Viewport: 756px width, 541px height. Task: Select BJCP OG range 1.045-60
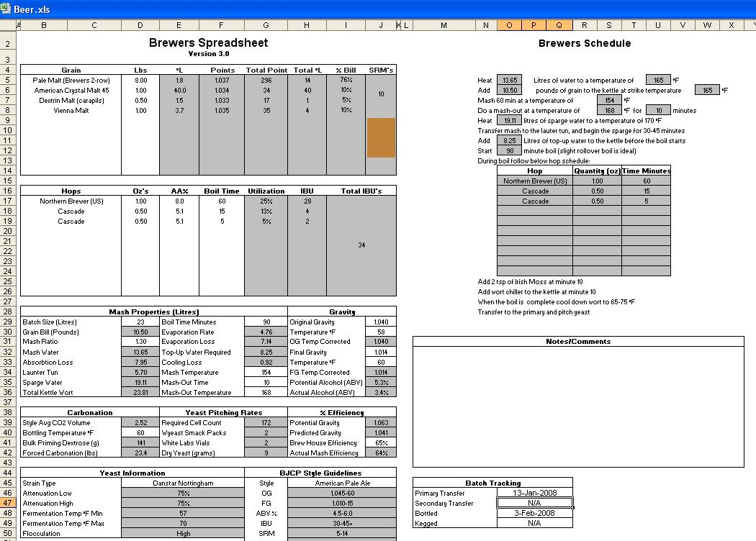point(342,493)
